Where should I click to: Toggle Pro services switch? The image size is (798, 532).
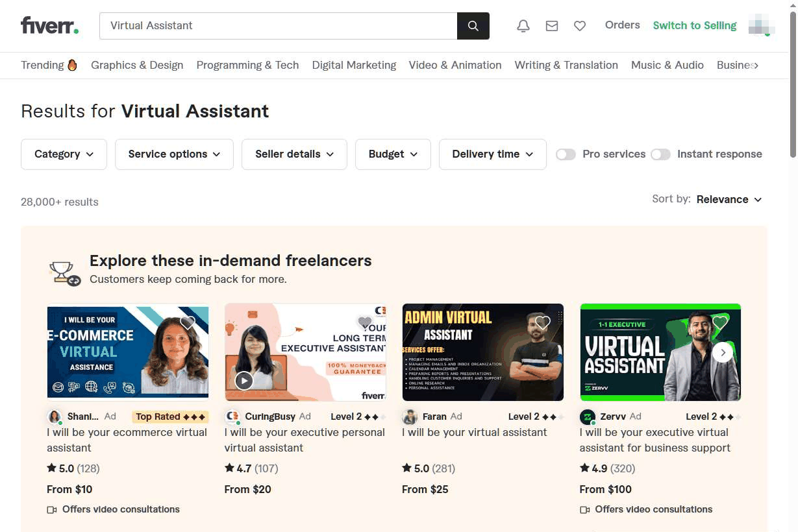point(566,154)
